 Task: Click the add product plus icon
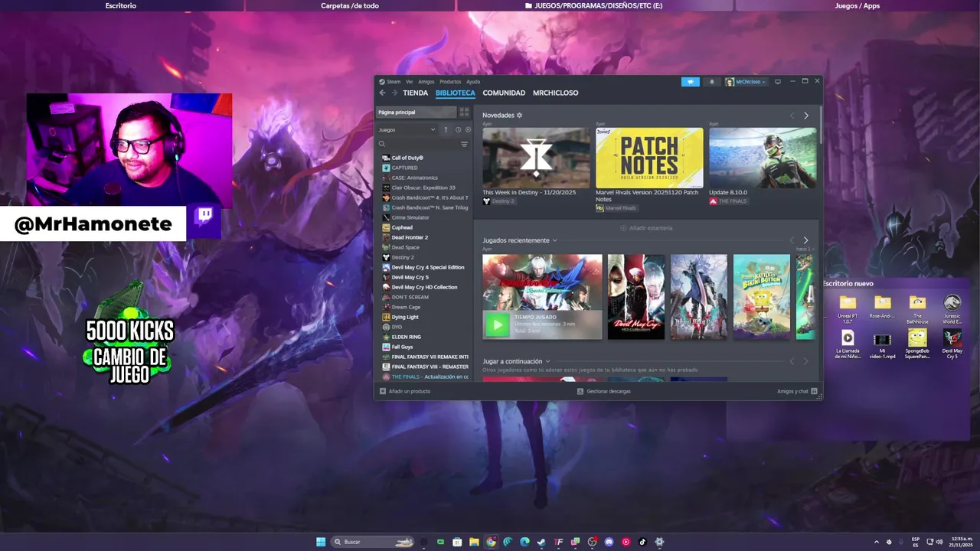pos(383,391)
